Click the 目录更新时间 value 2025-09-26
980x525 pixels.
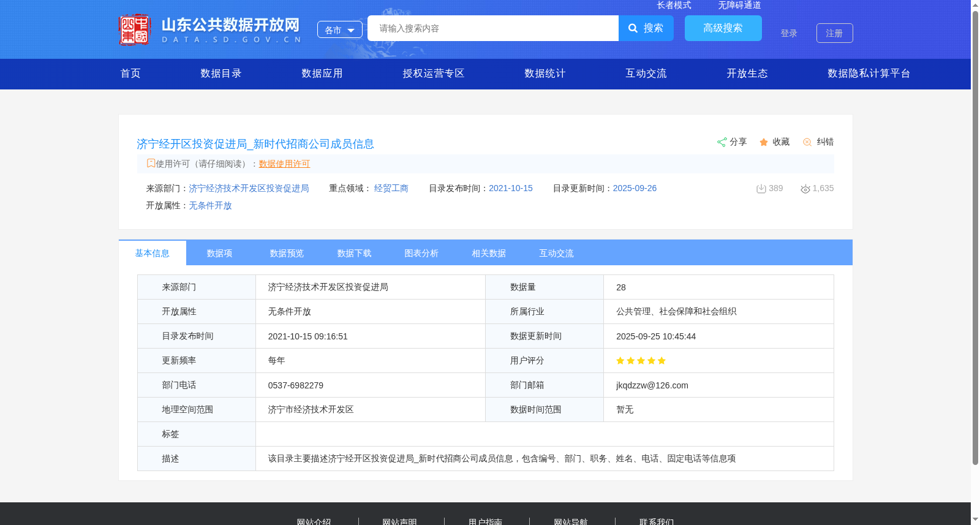tap(635, 188)
